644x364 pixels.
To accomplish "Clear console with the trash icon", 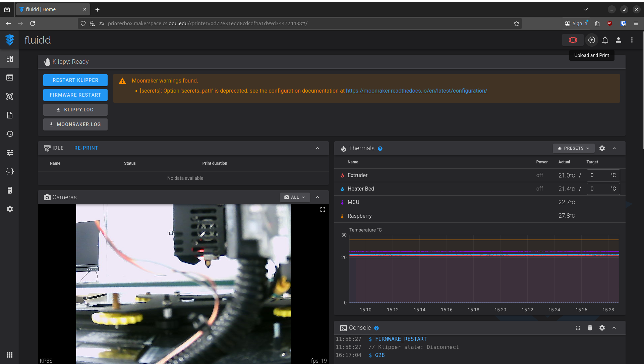I will pos(590,328).
